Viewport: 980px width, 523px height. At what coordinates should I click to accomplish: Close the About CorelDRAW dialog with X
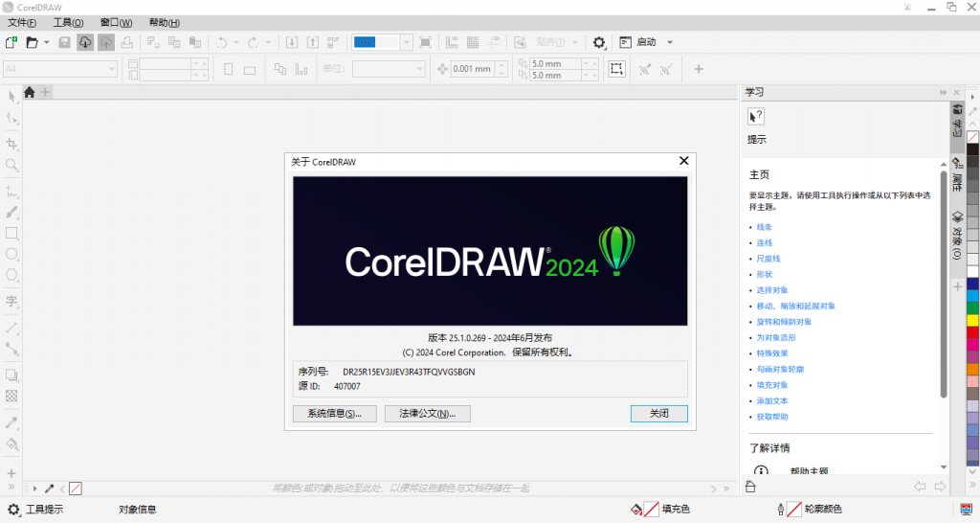click(683, 162)
